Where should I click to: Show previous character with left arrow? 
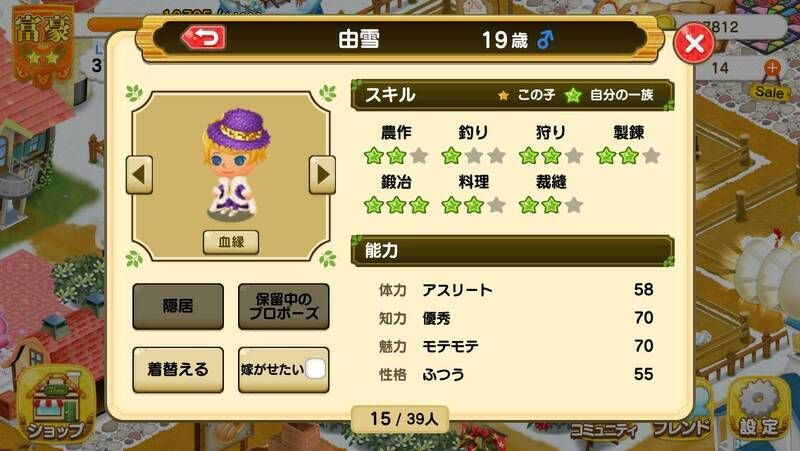[139, 174]
